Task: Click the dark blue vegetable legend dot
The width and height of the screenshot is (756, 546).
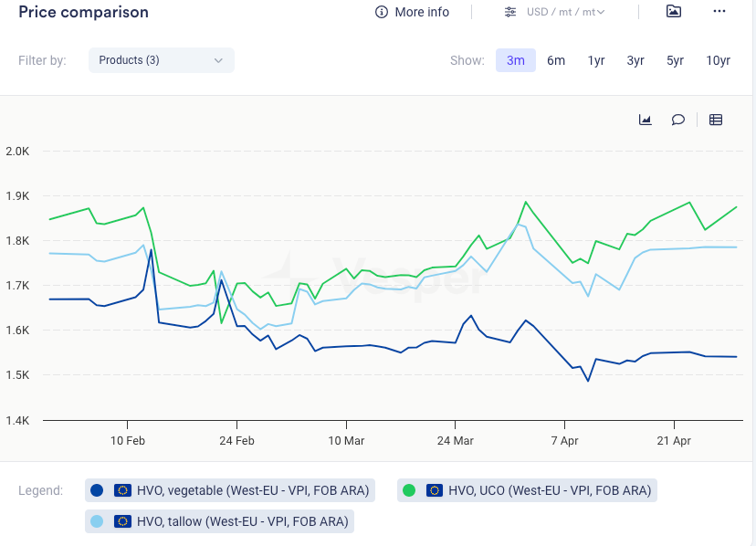Action: [x=98, y=490]
